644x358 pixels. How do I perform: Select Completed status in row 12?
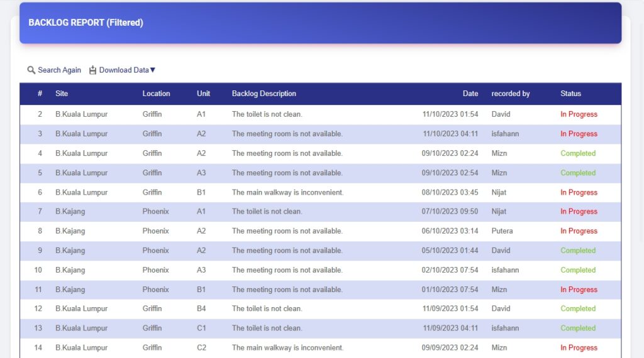click(578, 309)
